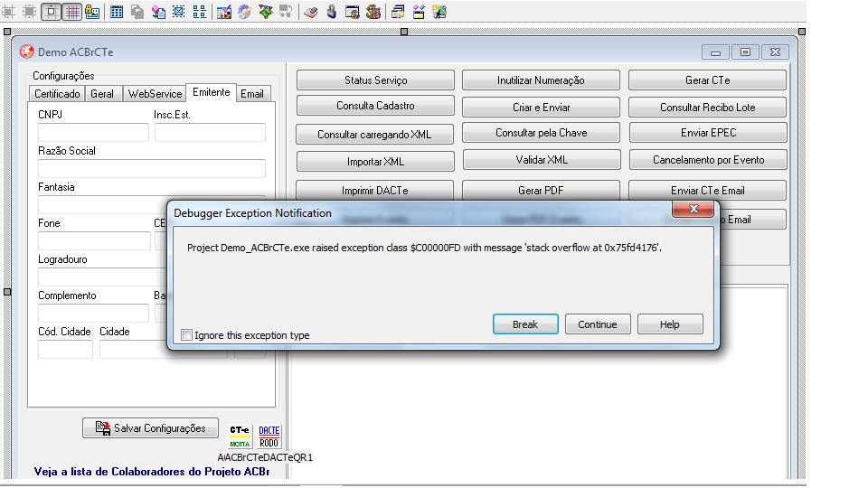This screenshot has height=488, width=868.
Task: Click the Logradouro input field
Action: point(102,277)
